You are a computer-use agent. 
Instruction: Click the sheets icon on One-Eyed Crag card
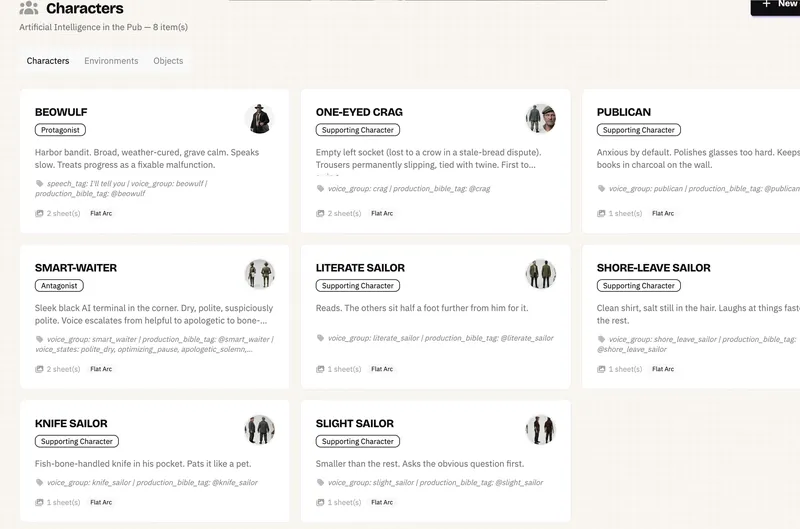pyautogui.click(x=320, y=213)
